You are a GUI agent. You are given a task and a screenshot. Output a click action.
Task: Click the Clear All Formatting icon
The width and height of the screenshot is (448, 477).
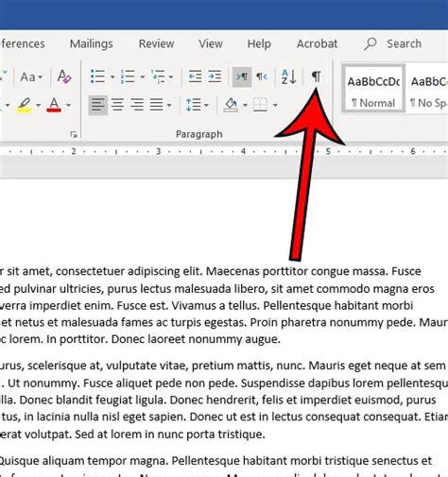pyautogui.click(x=64, y=77)
